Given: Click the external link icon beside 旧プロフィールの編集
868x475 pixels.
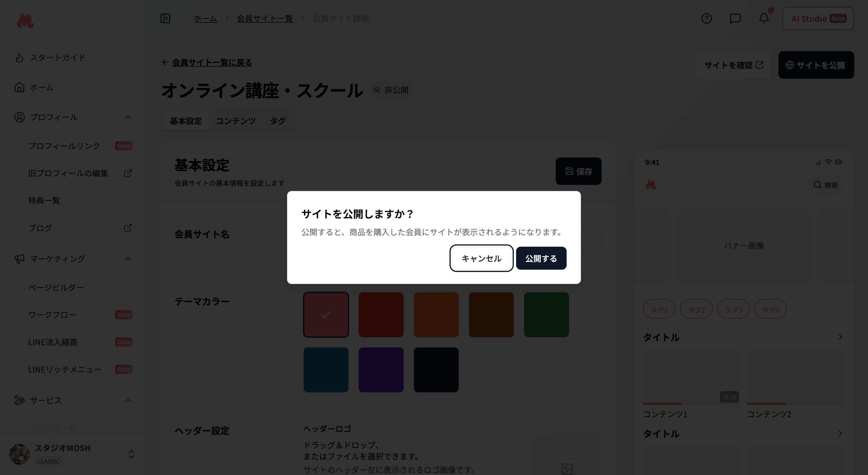Looking at the screenshot, I should tap(128, 173).
